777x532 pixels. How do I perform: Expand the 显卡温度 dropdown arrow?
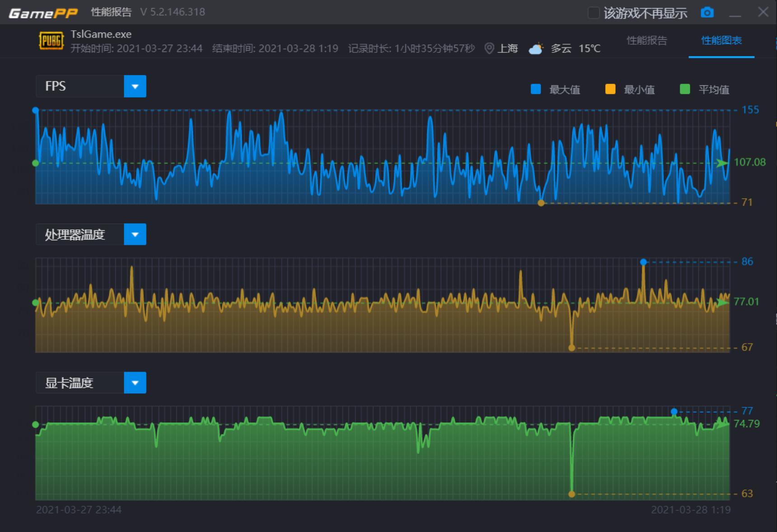135,383
